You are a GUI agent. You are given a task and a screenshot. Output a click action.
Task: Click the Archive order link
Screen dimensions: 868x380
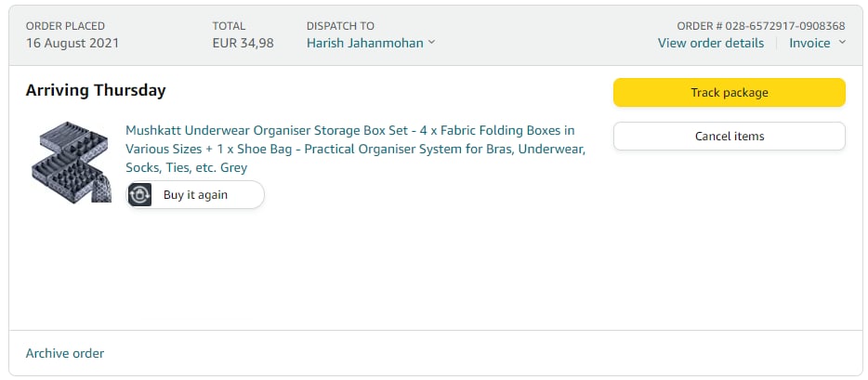65,353
